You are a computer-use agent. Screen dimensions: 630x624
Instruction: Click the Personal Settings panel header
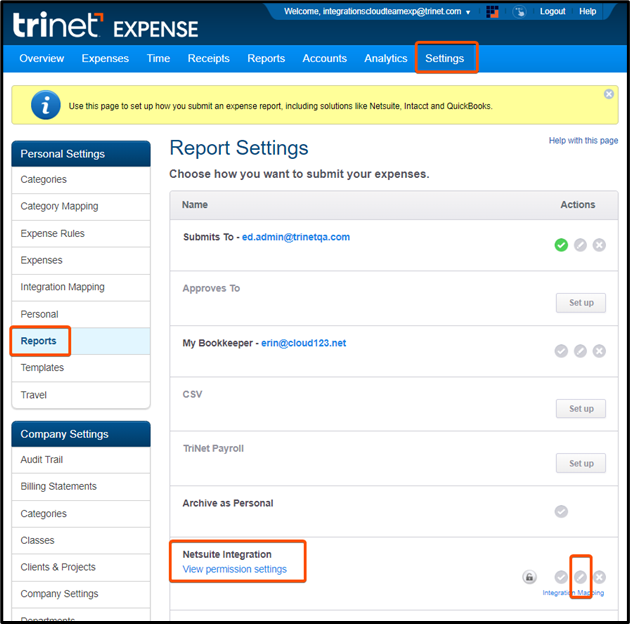[81, 154]
